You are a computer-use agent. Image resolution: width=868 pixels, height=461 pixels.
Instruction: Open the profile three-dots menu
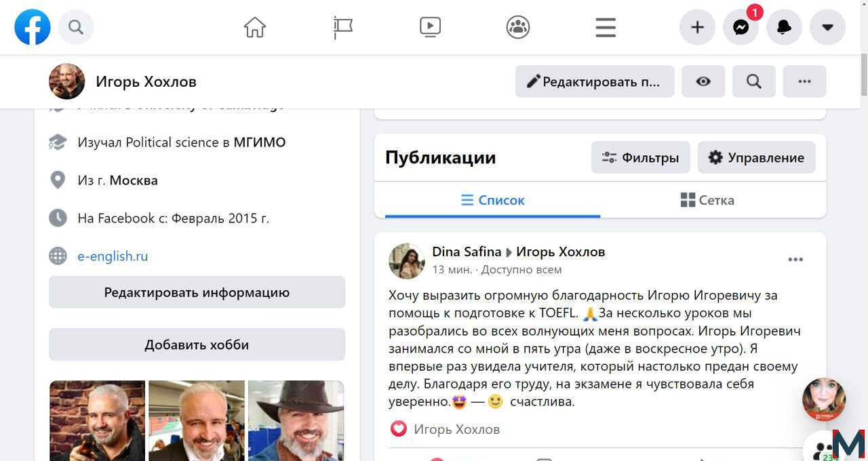click(804, 81)
